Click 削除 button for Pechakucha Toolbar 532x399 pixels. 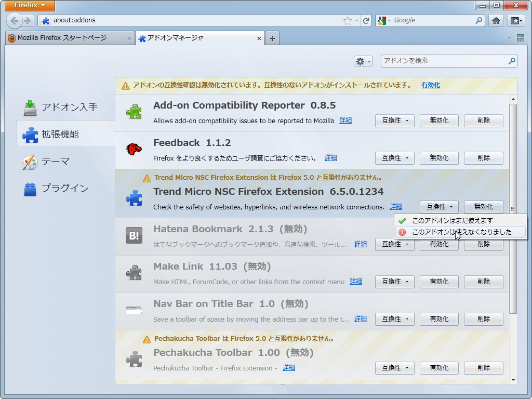click(x=483, y=368)
